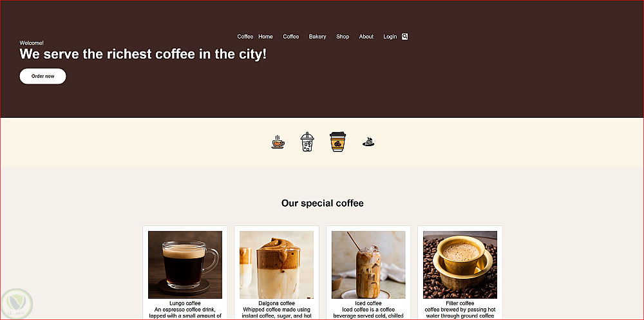Pick the yellow takeaway coffee cup icon

point(337,142)
